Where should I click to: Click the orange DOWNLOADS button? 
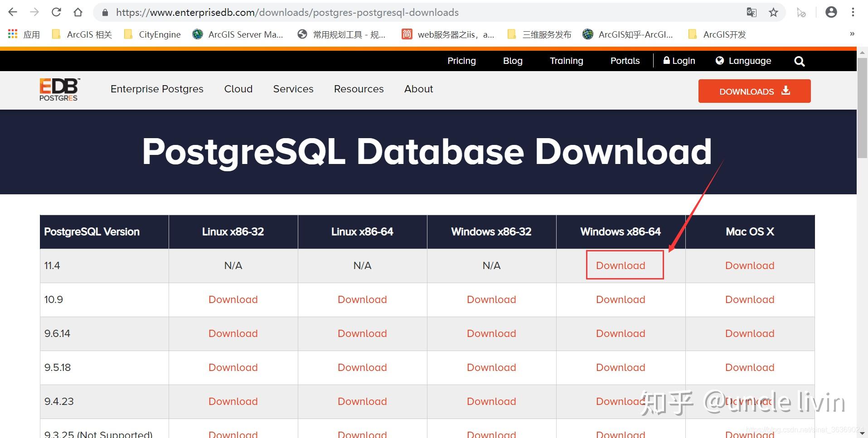pos(754,91)
